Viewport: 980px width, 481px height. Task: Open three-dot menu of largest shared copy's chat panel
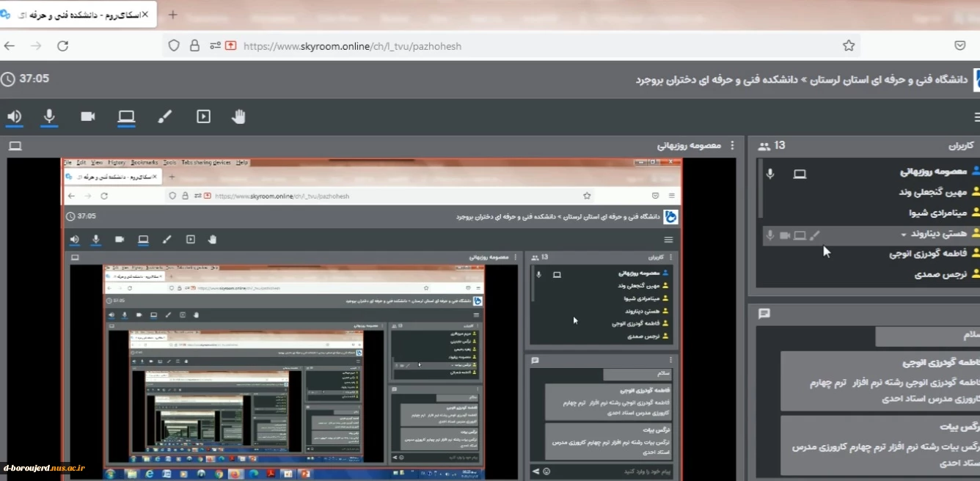(670, 361)
